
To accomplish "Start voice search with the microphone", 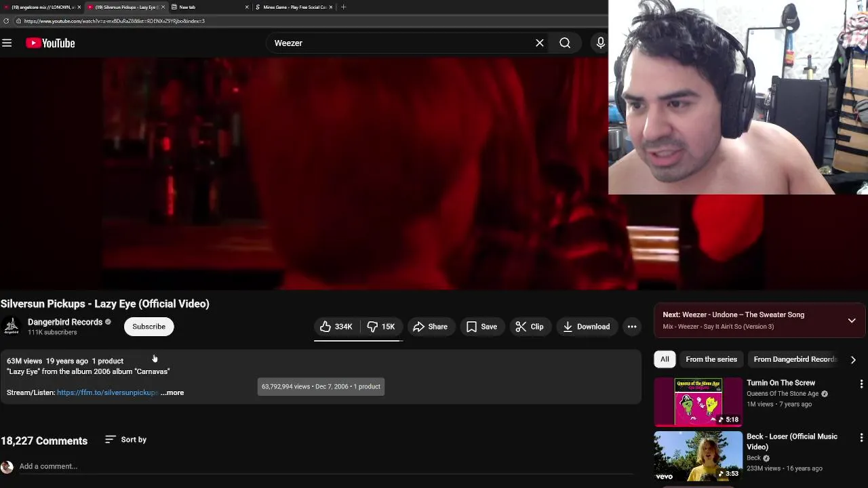I will (x=600, y=43).
